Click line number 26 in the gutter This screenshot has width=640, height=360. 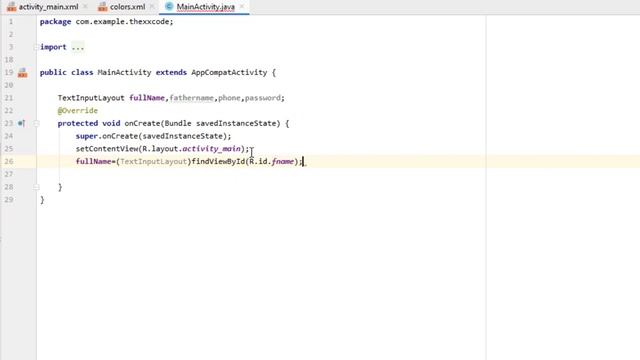tap(9, 162)
